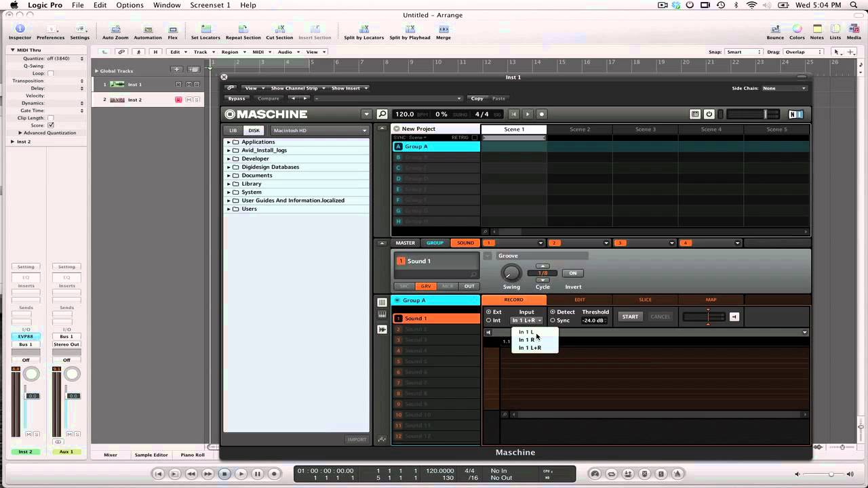The width and height of the screenshot is (868, 488).
Task: Click the Copy button in plugin header
Action: tap(477, 98)
